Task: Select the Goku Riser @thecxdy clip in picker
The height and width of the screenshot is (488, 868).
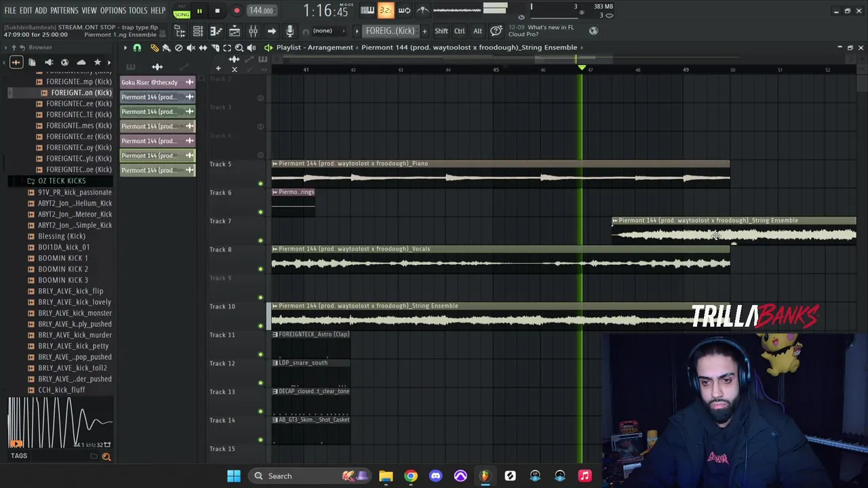Action: 157,83
